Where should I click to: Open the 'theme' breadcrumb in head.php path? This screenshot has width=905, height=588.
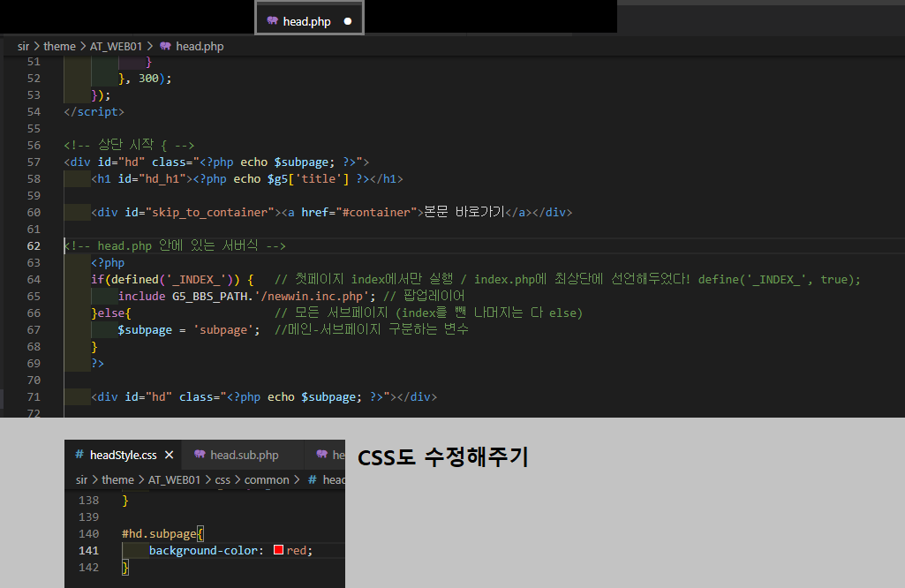(59, 46)
